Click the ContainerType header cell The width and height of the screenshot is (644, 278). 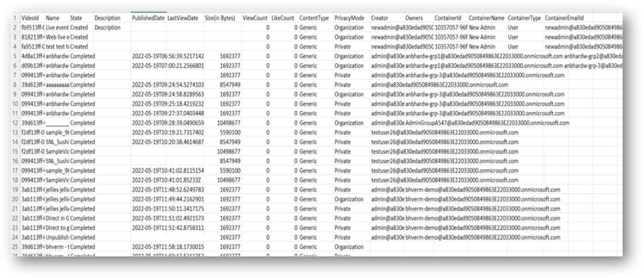[525, 18]
